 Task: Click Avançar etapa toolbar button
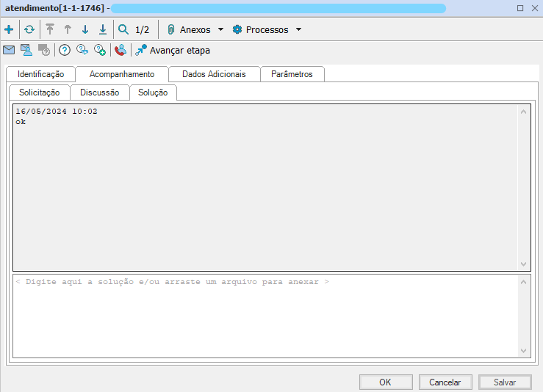point(173,51)
